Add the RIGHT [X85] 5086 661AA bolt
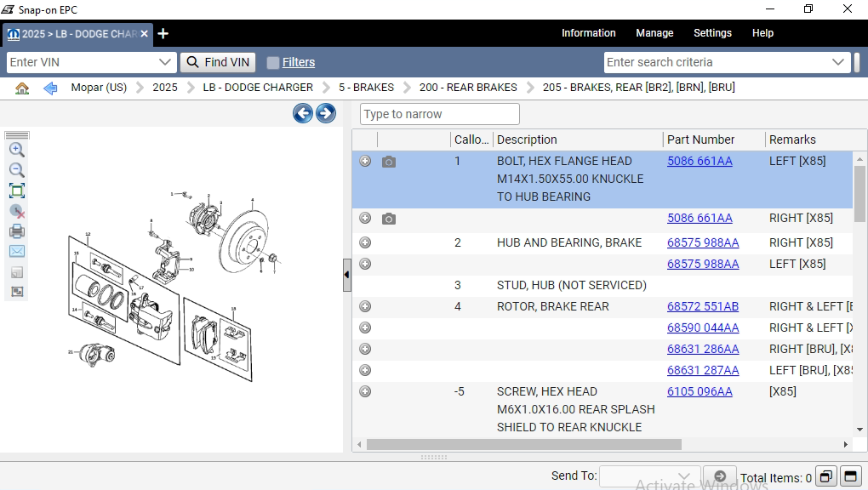 click(365, 218)
